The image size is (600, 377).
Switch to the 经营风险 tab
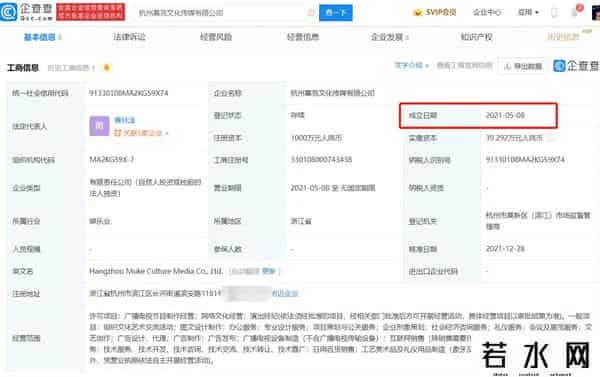pyautogui.click(x=216, y=37)
